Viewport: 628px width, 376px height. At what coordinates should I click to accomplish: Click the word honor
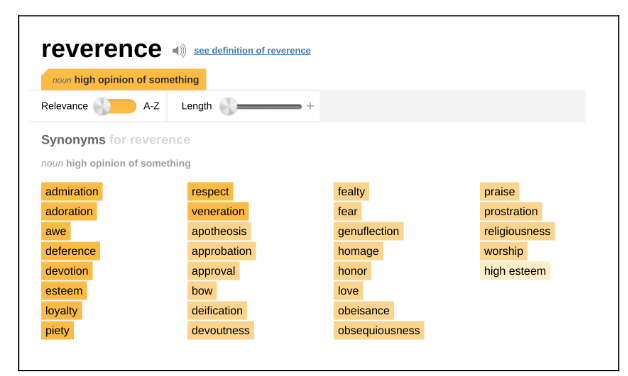coord(352,271)
